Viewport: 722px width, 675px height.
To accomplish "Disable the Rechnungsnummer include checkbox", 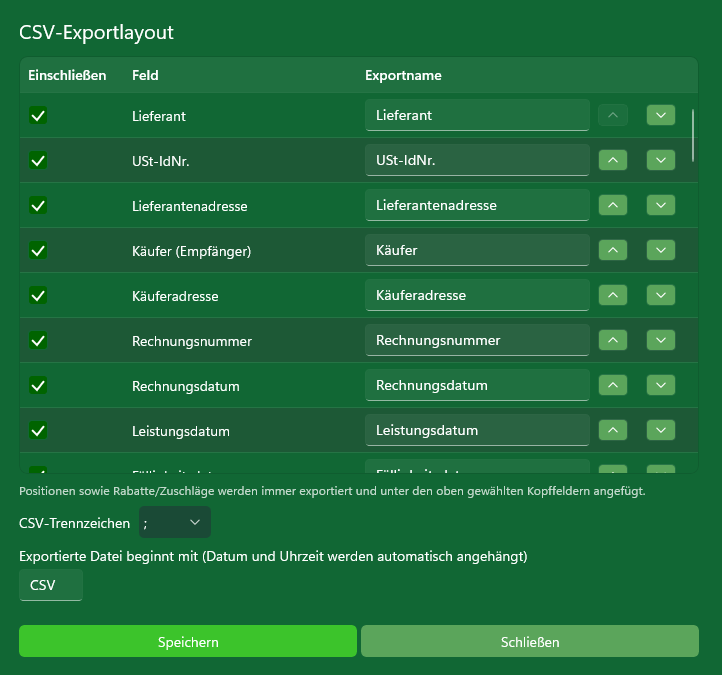I will 38,340.
